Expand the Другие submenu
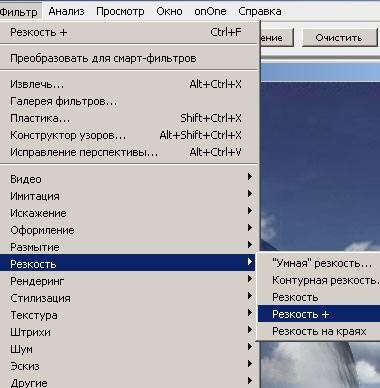Image resolution: width=380 pixels, height=388 pixels. 129,382
